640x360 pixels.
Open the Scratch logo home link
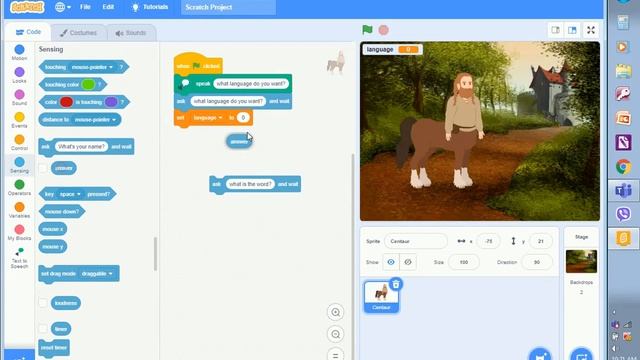(x=27, y=7)
